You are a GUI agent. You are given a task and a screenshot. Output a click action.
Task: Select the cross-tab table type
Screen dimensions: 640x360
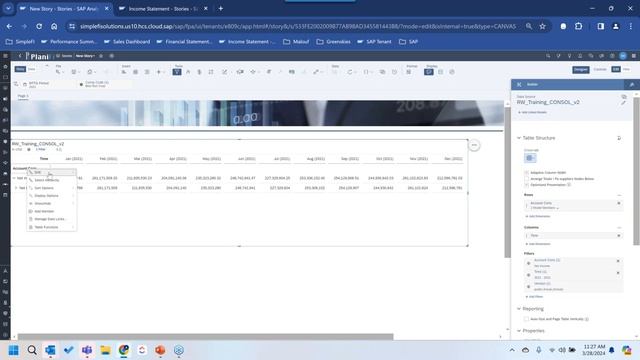point(530,158)
